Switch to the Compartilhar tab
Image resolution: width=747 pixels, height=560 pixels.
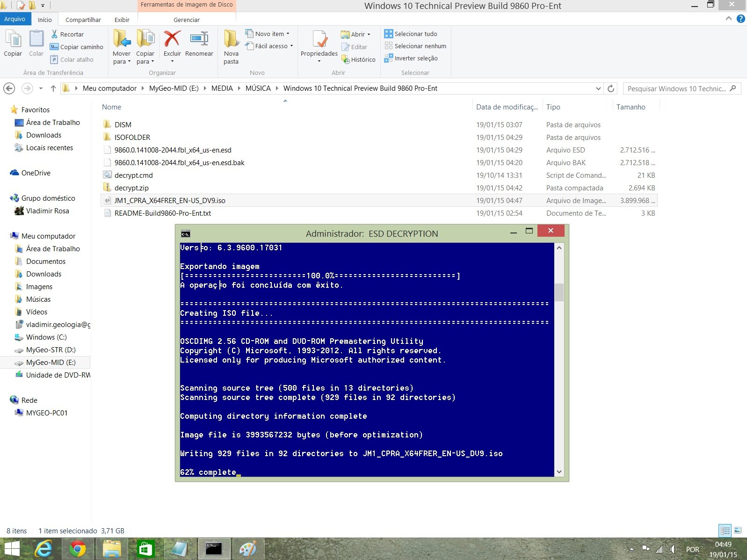[83, 20]
